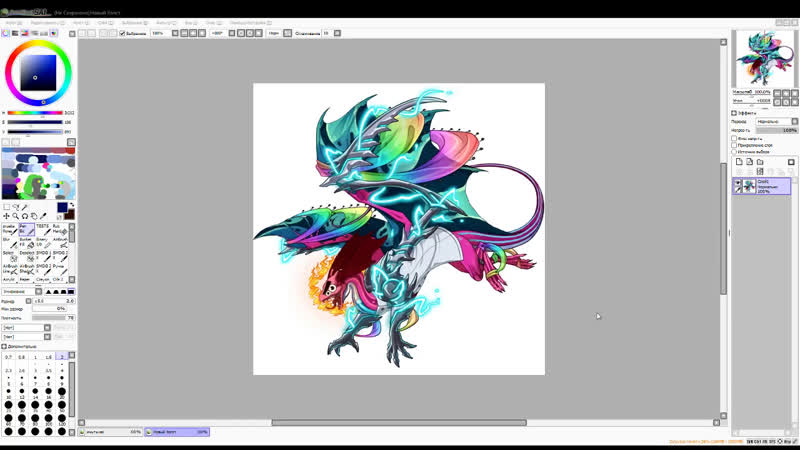Open the brush size multiplier dropdown
The width and height of the screenshot is (800, 450).
coord(29,301)
